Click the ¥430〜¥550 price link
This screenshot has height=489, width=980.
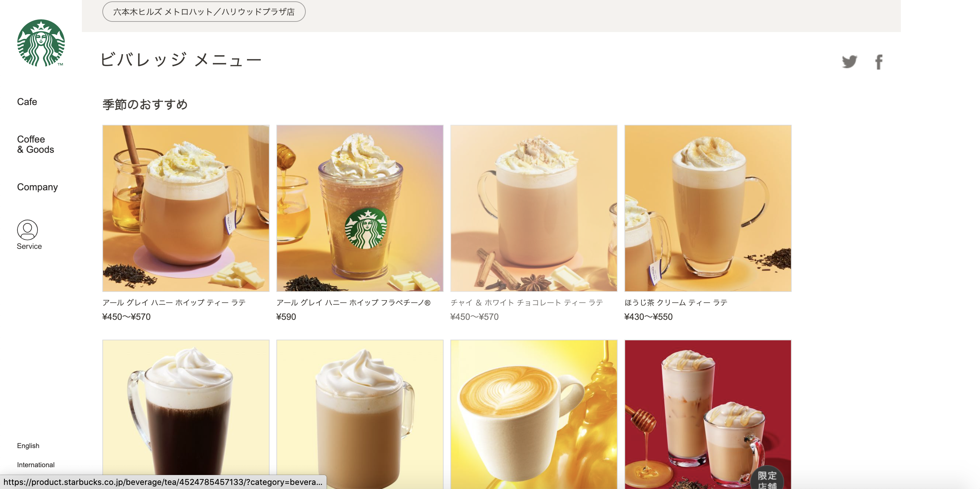coord(648,317)
